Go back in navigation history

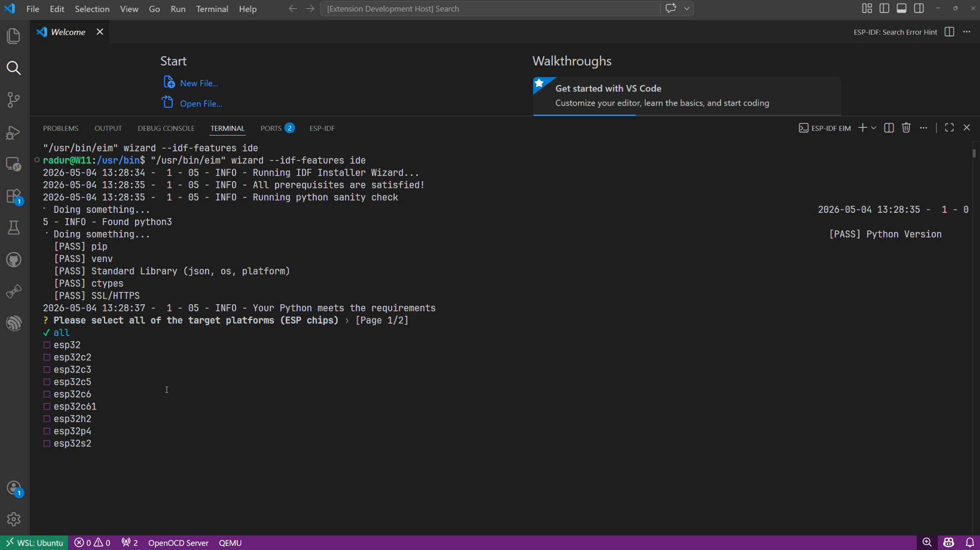click(293, 9)
